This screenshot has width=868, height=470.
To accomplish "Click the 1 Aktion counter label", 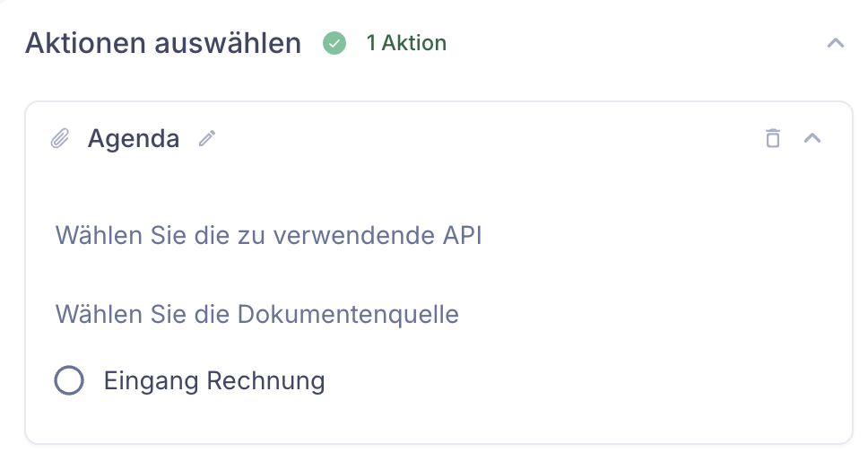I will [406, 43].
